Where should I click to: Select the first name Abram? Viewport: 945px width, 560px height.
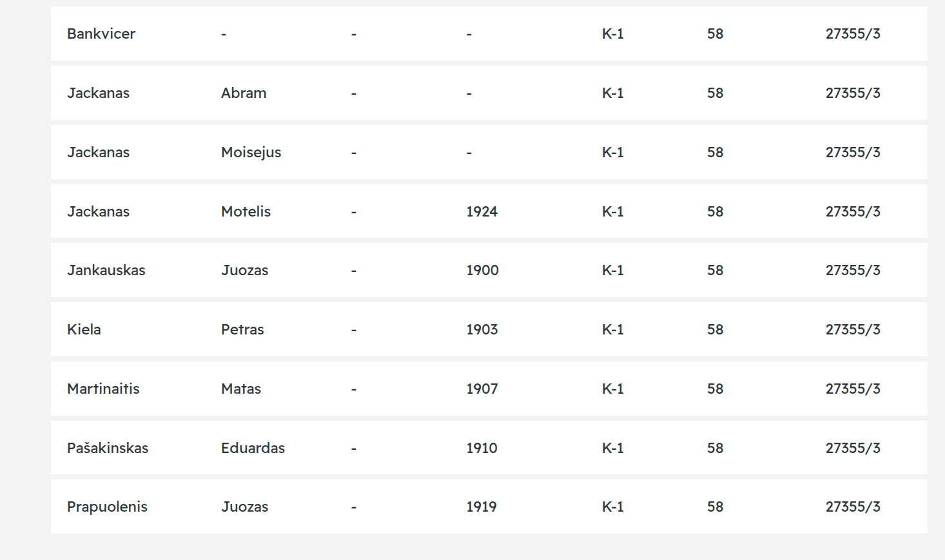244,93
